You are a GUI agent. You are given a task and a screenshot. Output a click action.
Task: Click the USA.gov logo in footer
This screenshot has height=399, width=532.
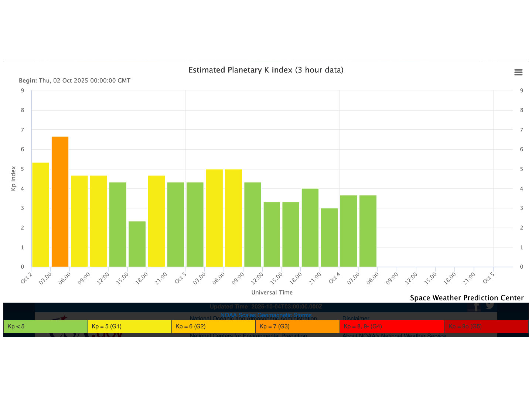click(x=86, y=335)
